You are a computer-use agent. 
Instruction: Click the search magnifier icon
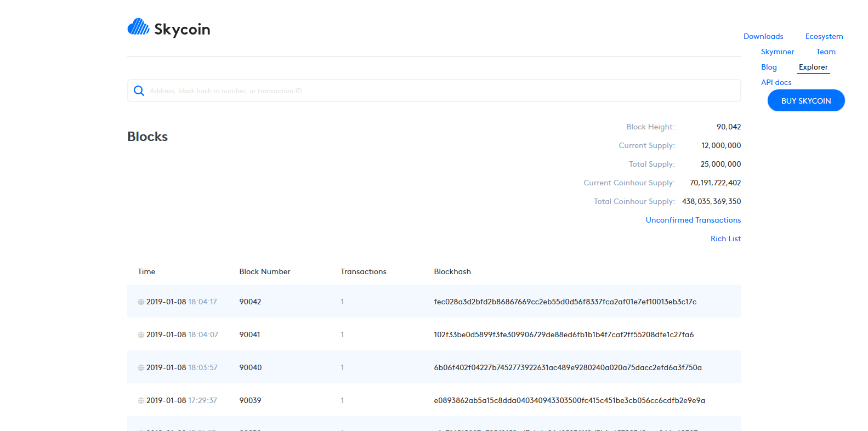pos(139,90)
